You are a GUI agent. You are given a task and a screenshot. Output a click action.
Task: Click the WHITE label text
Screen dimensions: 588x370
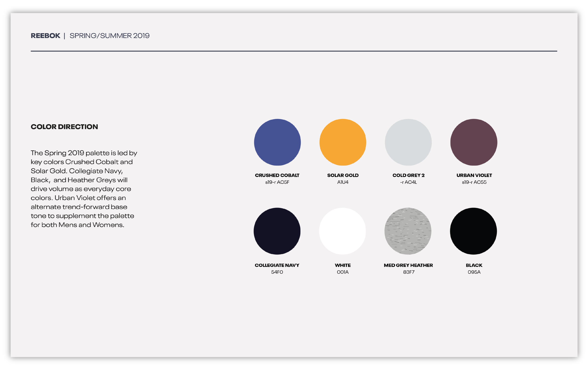coord(343,265)
